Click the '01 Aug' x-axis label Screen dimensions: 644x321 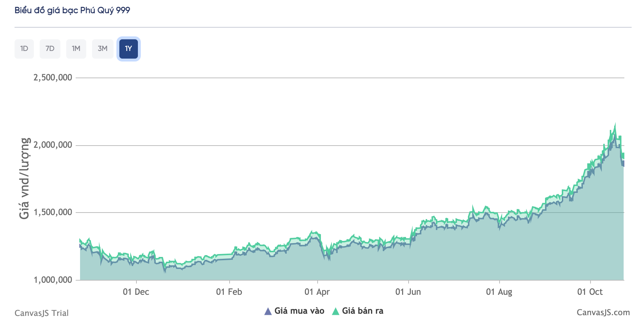pos(499,292)
